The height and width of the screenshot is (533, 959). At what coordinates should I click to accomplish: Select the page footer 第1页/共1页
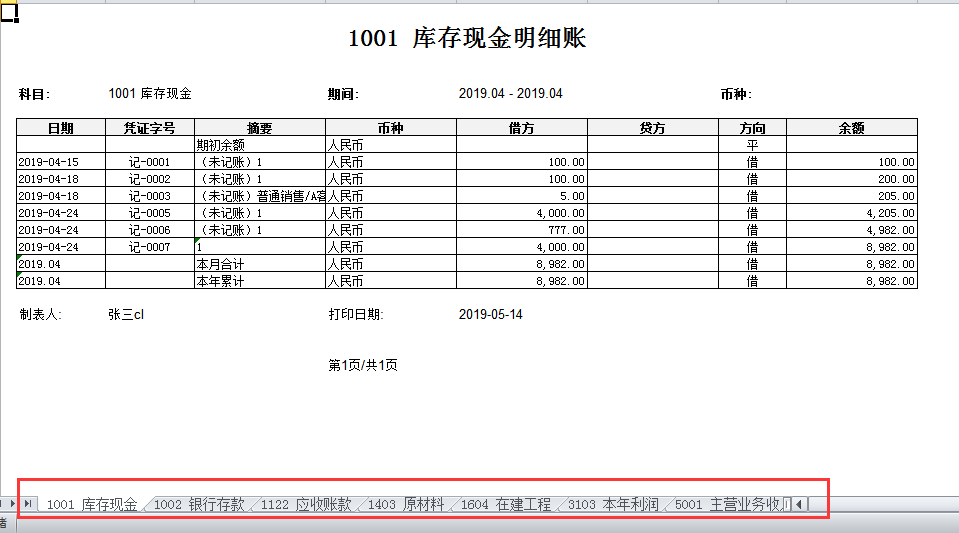point(363,365)
